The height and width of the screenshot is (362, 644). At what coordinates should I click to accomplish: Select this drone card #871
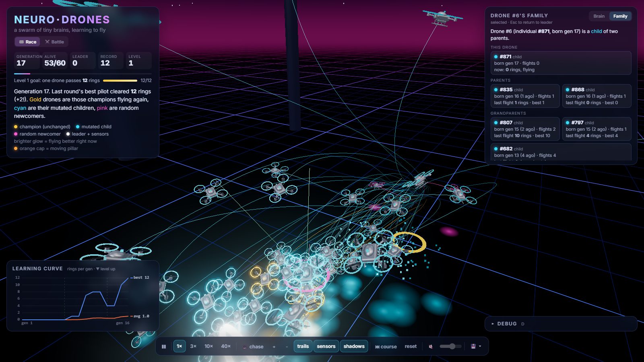pyautogui.click(x=561, y=63)
